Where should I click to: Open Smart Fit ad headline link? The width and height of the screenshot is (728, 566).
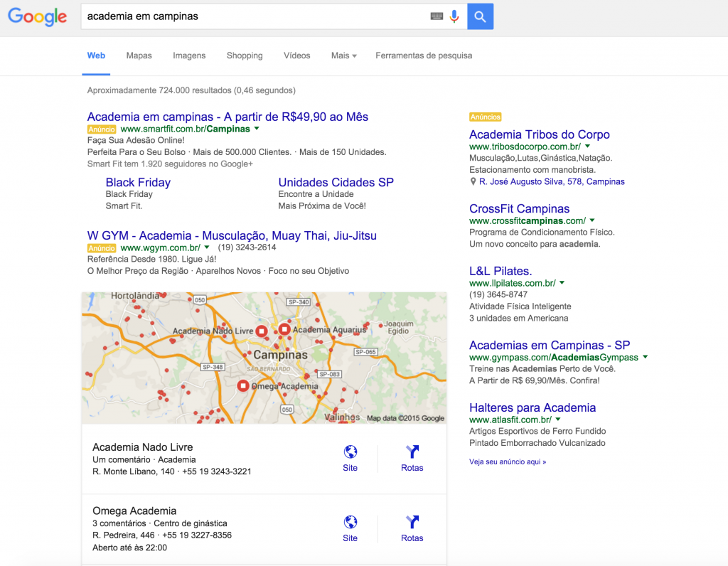[227, 117]
